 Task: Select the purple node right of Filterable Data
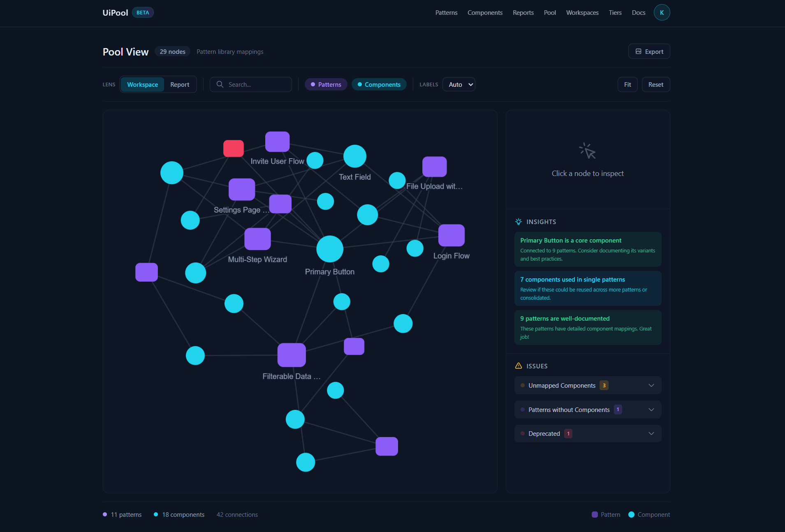354,346
